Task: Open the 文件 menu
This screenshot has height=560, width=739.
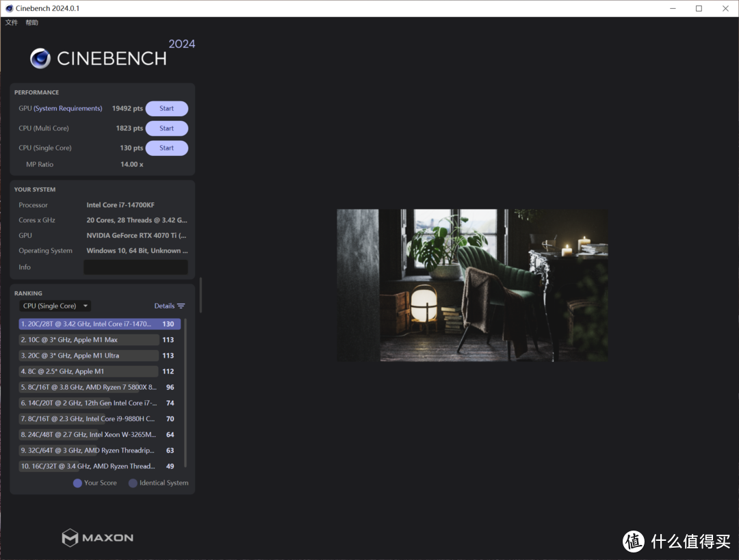Action: coord(12,23)
